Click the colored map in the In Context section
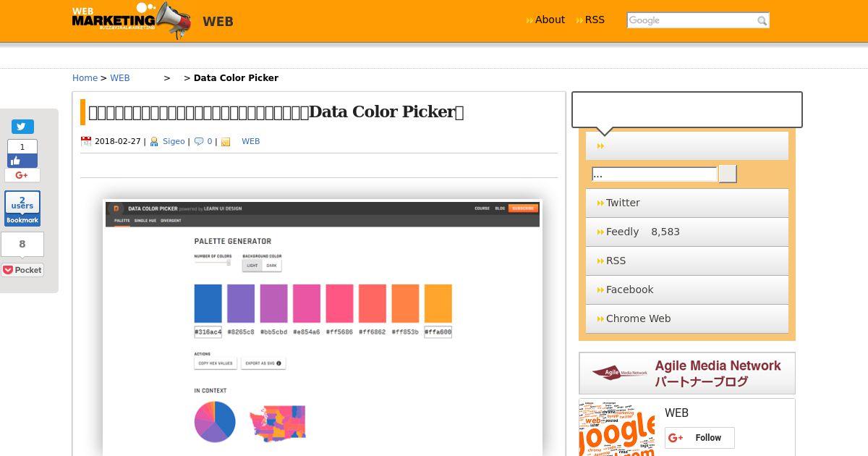The image size is (868, 456). pyautogui.click(x=278, y=423)
